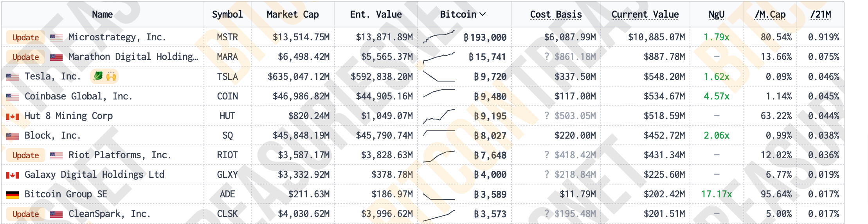This screenshot has width=868, height=224.
Task: Sort table by Market Cap header
Action: click(292, 14)
